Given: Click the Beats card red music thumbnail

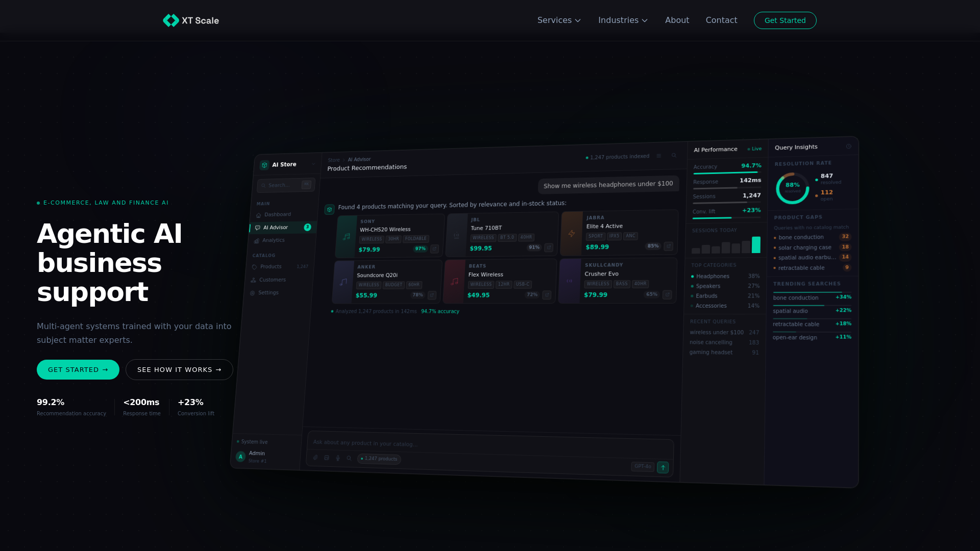Looking at the screenshot, I should pyautogui.click(x=454, y=281).
